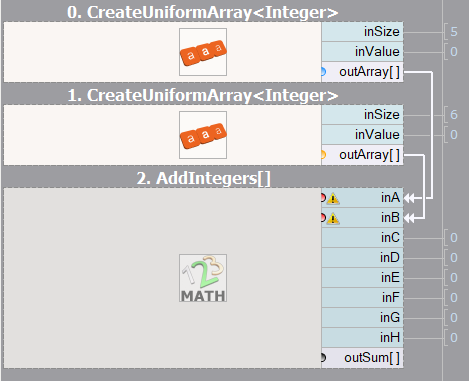Click the double arrow connection on inB
The width and height of the screenshot is (469, 381).
tap(409, 218)
